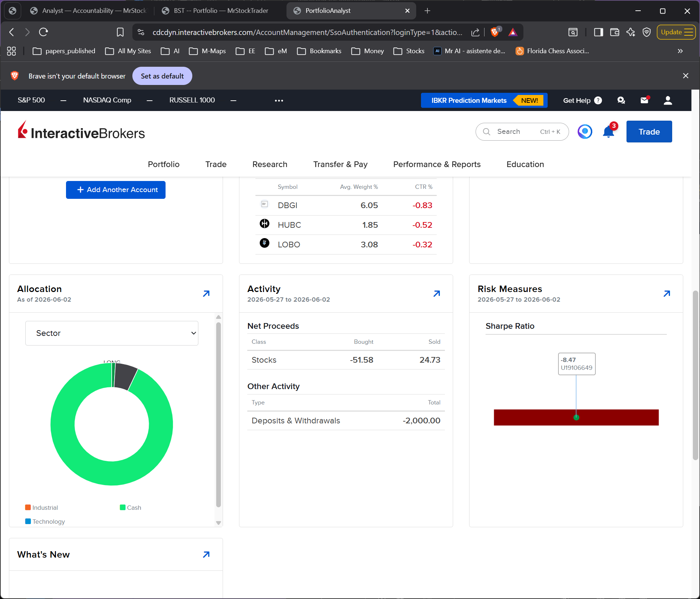Bookmark this page icon
The image size is (700, 599).
coord(120,32)
